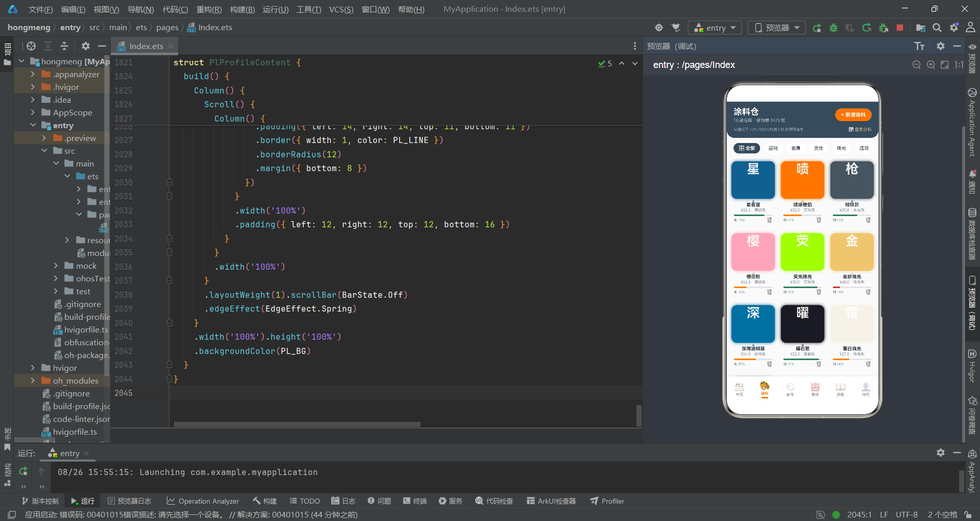Click the pages breadcrumb in navigation bar
The image size is (980, 521).
[167, 28]
